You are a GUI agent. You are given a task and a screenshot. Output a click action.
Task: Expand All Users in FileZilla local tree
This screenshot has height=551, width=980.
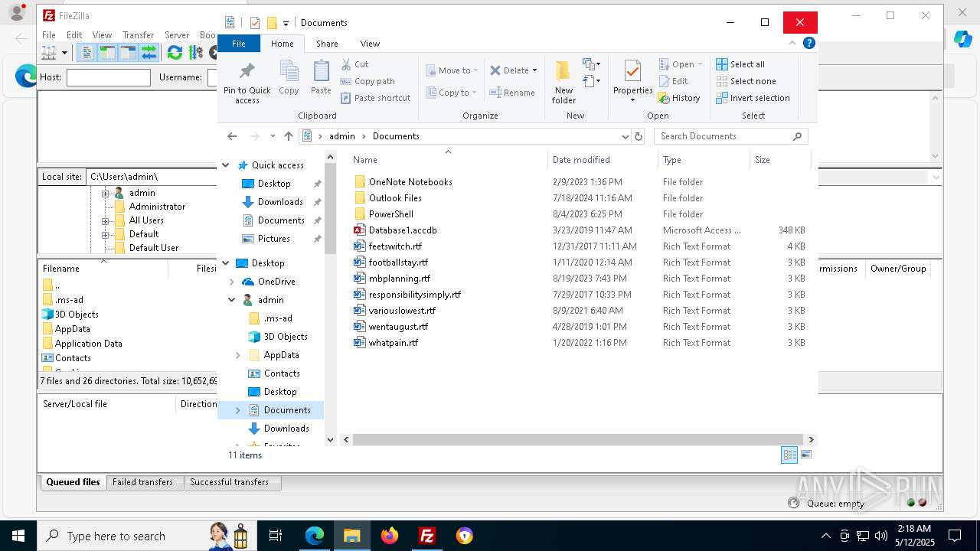105,220
